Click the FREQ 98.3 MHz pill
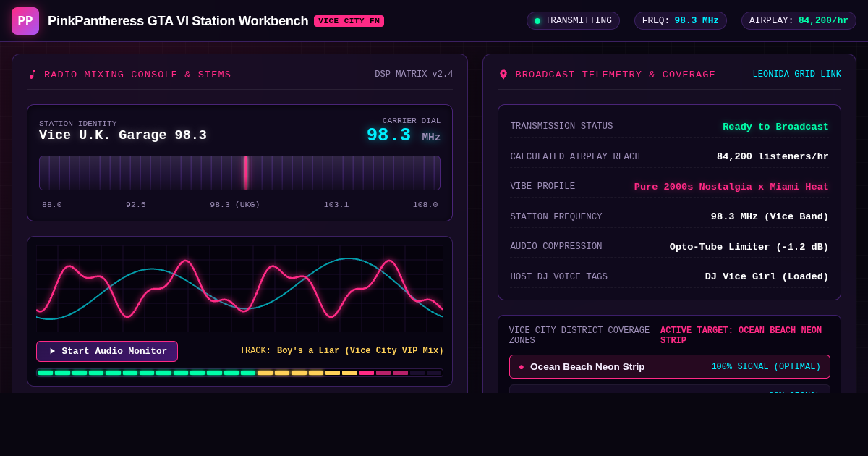This screenshot has height=456, width=868. [x=681, y=21]
